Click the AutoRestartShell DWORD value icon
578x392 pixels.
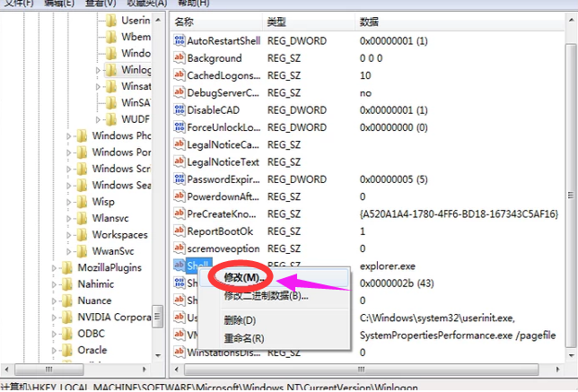point(179,41)
